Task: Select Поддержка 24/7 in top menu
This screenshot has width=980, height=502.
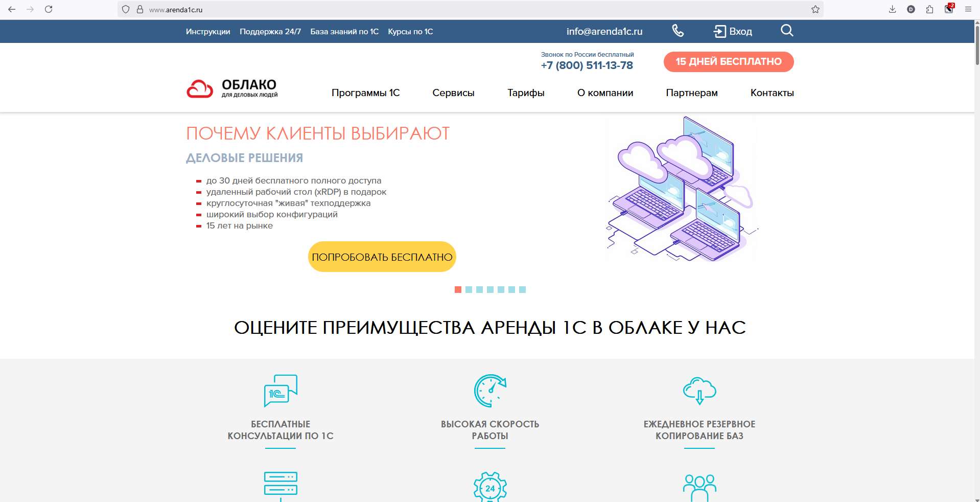Action: point(270,31)
